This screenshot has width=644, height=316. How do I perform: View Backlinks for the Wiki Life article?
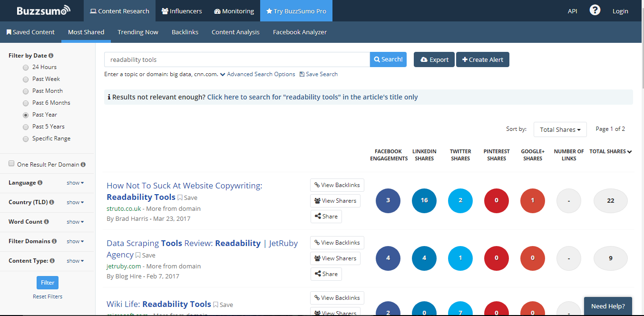coord(337,298)
